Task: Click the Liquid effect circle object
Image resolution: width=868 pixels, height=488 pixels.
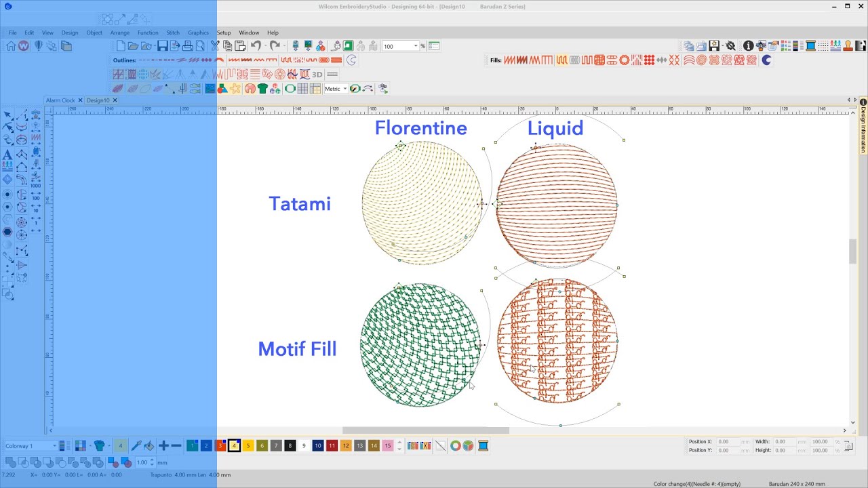Action: click(x=557, y=204)
